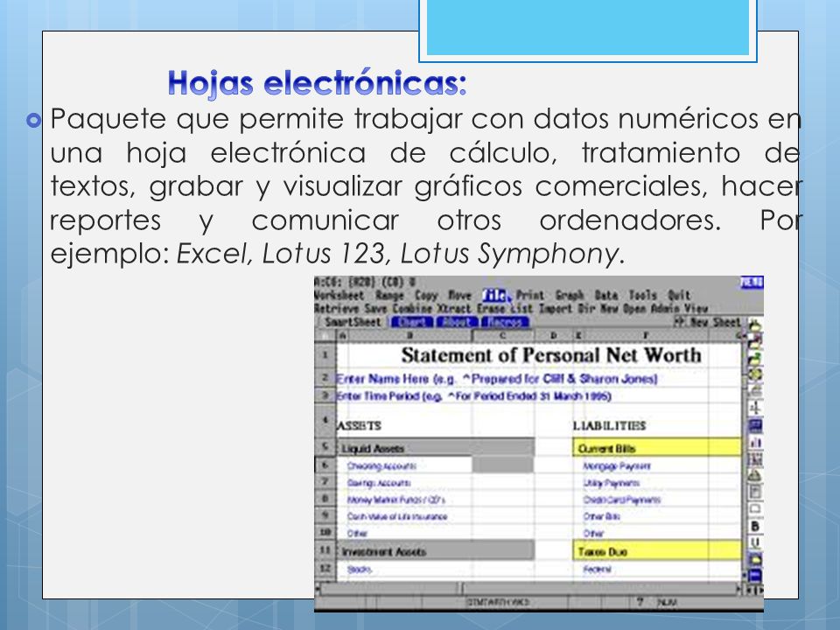Click the 'Cash Value of Life Insurance' cell
The width and height of the screenshot is (840, 630).
[x=397, y=517]
